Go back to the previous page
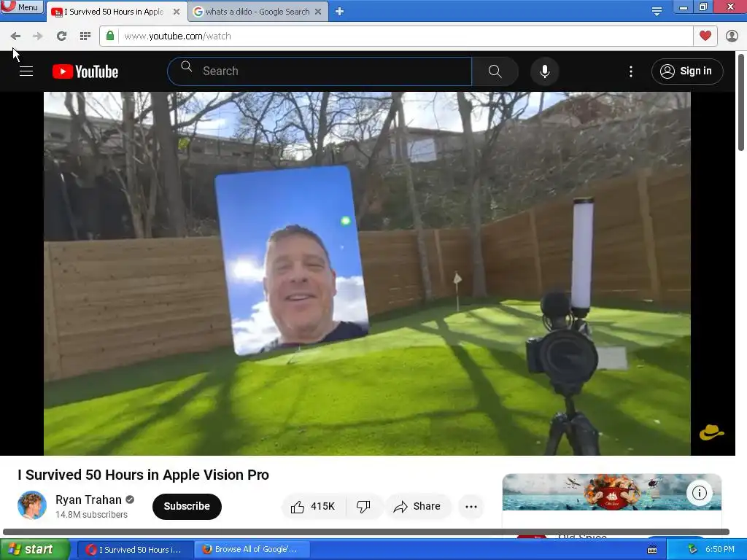The width and height of the screenshot is (747, 560). [15, 36]
